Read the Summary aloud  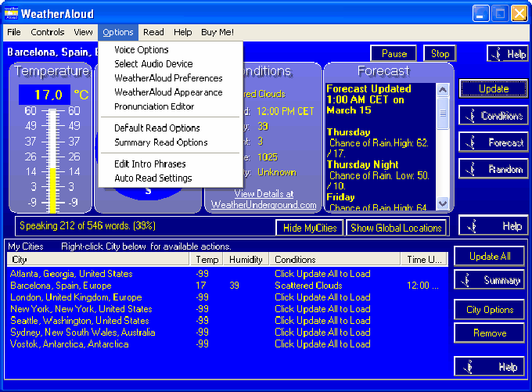(490, 280)
